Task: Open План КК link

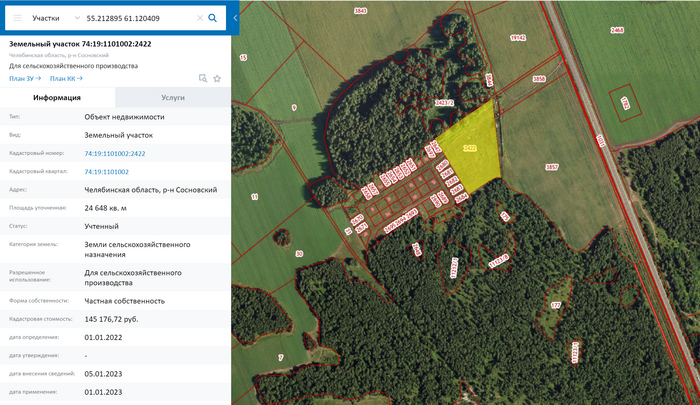Action: click(x=66, y=79)
